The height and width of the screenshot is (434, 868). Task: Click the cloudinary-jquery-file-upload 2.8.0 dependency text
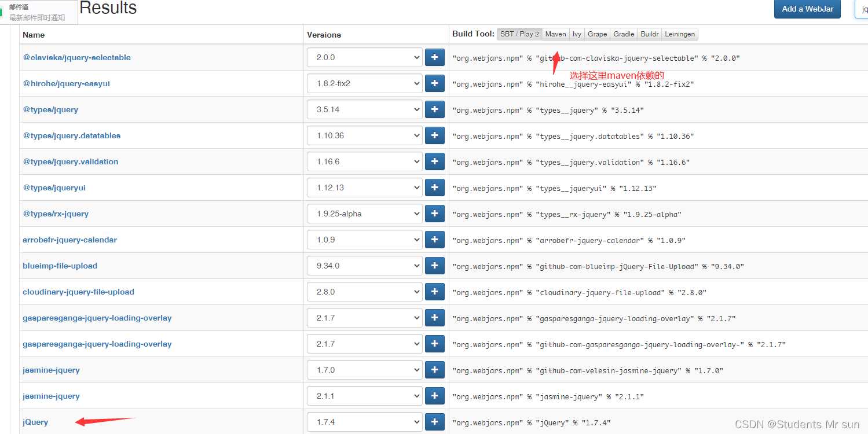point(579,292)
